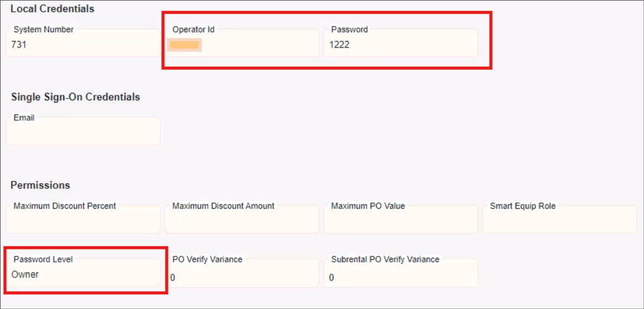This screenshot has height=309, width=644.
Task: Click into the Password field
Action: [400, 43]
